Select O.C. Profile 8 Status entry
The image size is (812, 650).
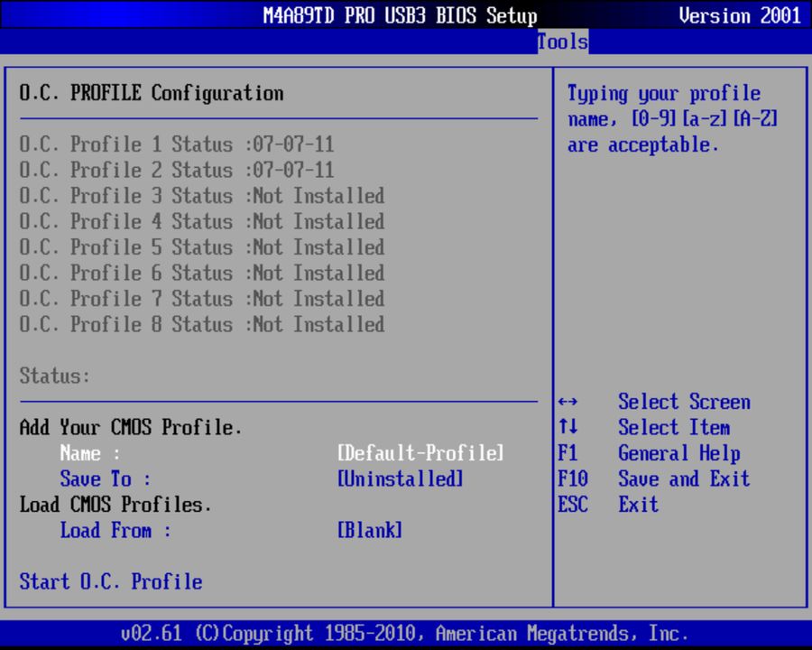coord(200,324)
